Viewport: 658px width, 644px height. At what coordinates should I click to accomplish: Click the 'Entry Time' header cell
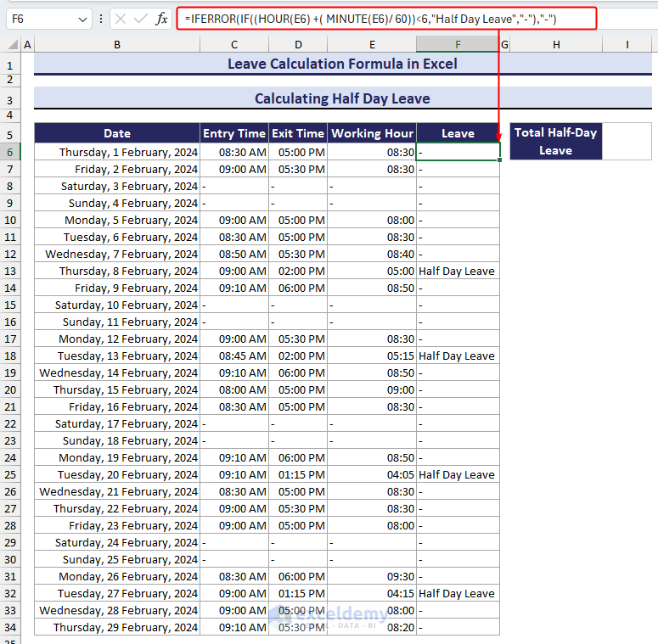(234, 133)
